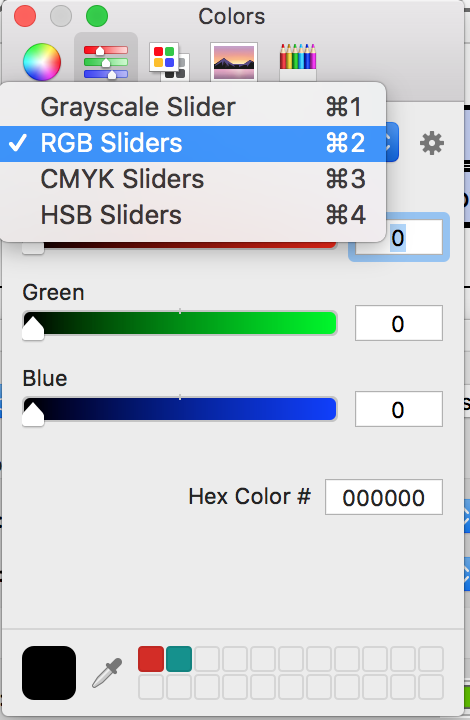Click the blue slider-type popup button
Screen dimensions: 470x720
[392, 142]
